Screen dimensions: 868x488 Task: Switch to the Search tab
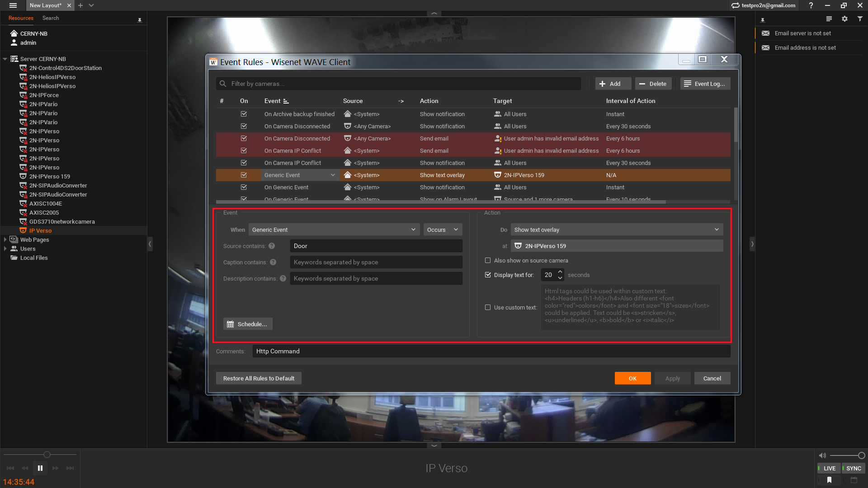[51, 18]
